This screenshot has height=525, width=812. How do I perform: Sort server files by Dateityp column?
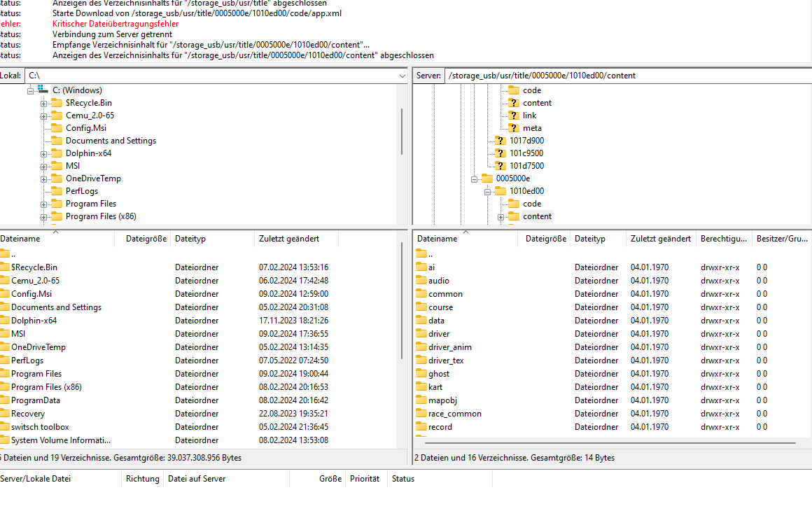click(598, 239)
